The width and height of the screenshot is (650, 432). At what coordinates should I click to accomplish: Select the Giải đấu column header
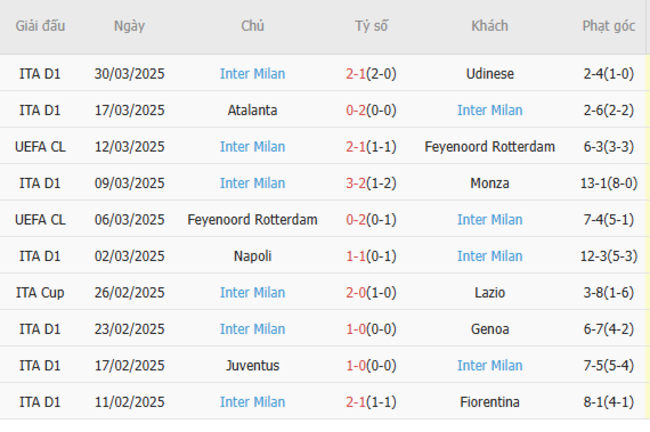(40, 26)
